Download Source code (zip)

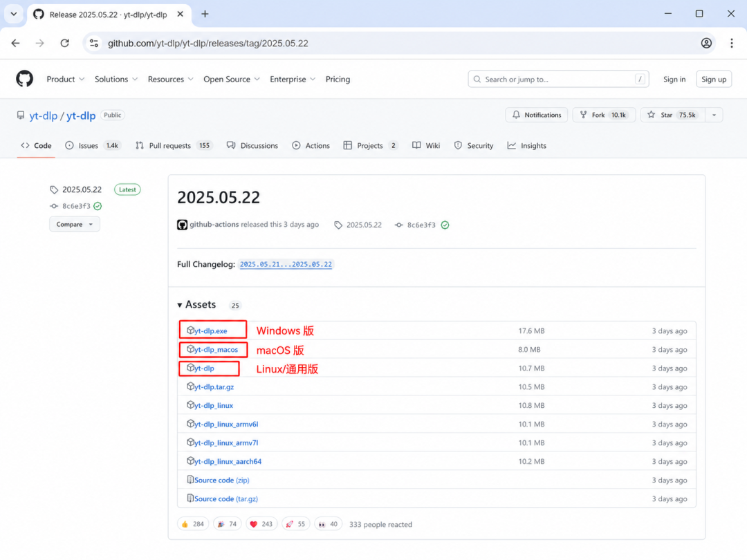(221, 480)
